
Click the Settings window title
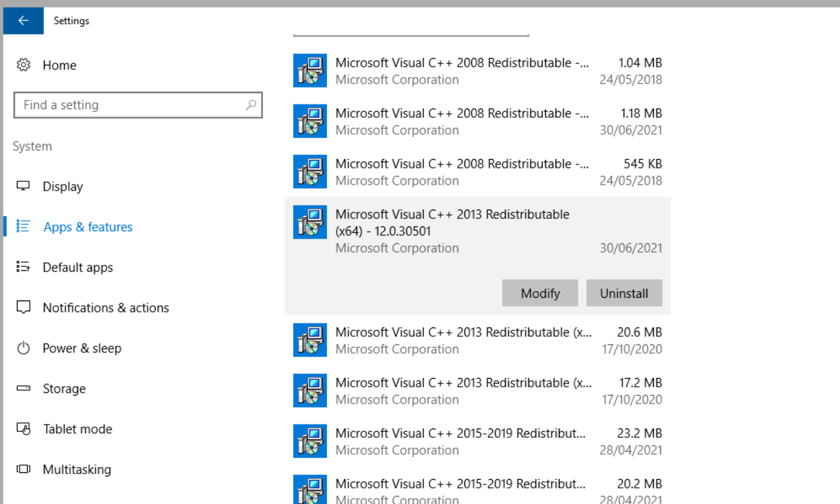[71, 21]
